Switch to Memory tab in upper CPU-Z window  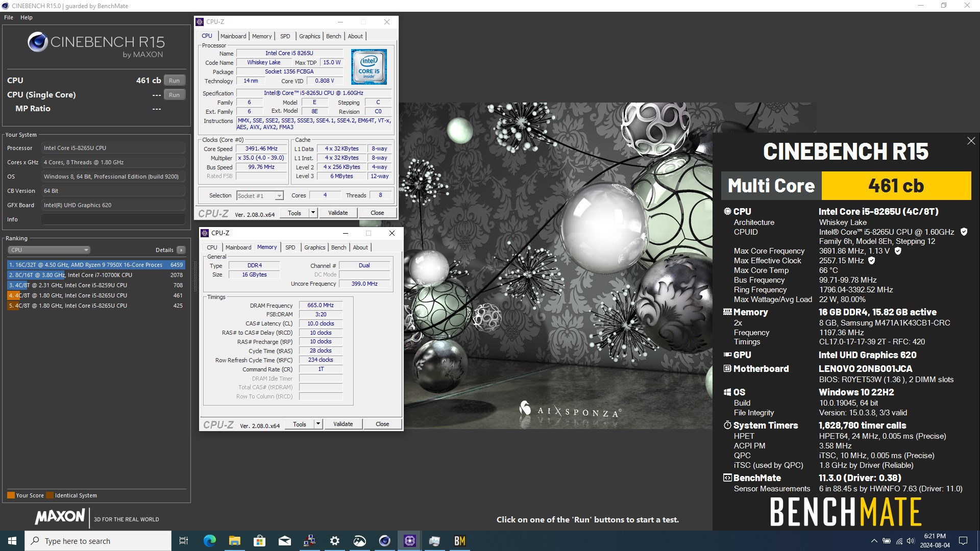point(262,36)
